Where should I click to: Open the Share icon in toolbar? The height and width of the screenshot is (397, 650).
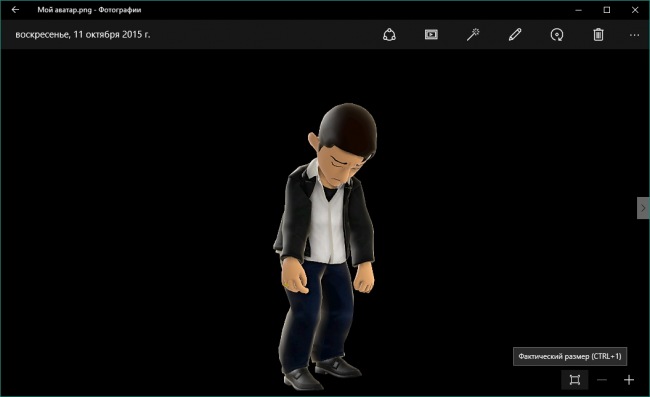coord(389,35)
